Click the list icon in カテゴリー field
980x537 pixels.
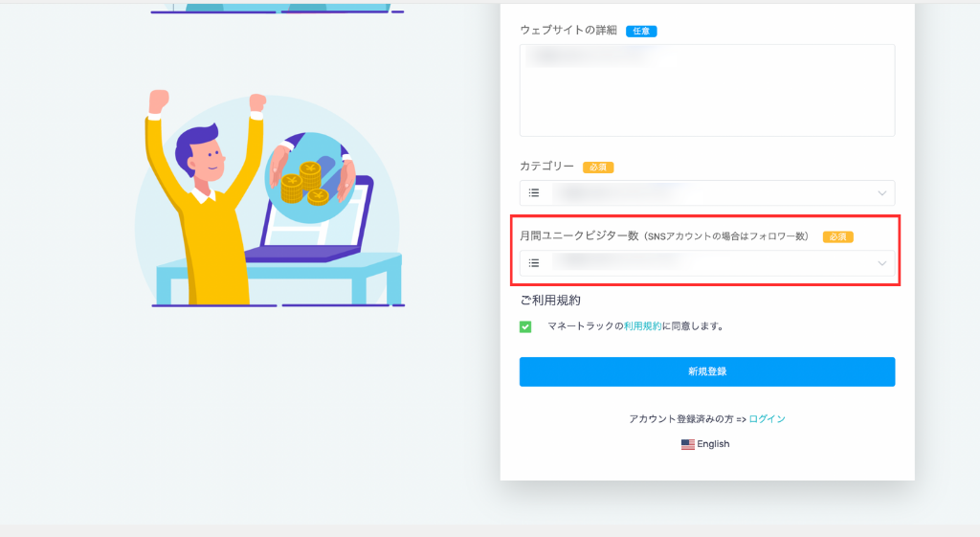pyautogui.click(x=534, y=193)
